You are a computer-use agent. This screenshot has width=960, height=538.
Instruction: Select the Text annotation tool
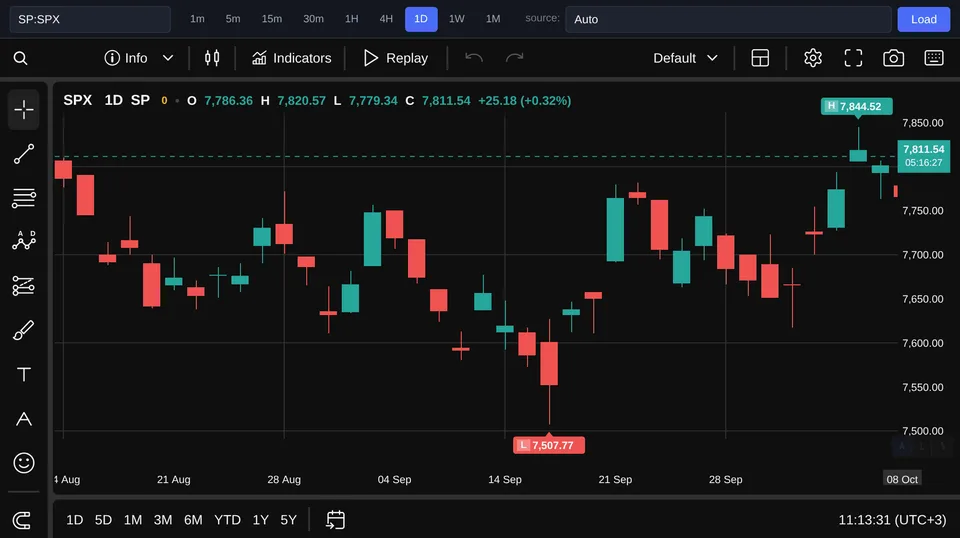click(24, 374)
